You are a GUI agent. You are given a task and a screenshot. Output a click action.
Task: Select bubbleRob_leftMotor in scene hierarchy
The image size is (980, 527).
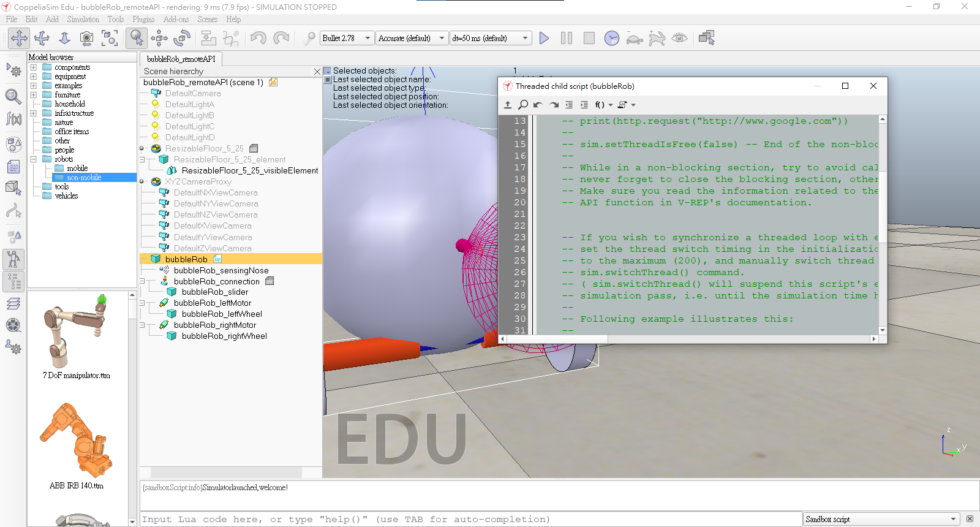(x=212, y=303)
